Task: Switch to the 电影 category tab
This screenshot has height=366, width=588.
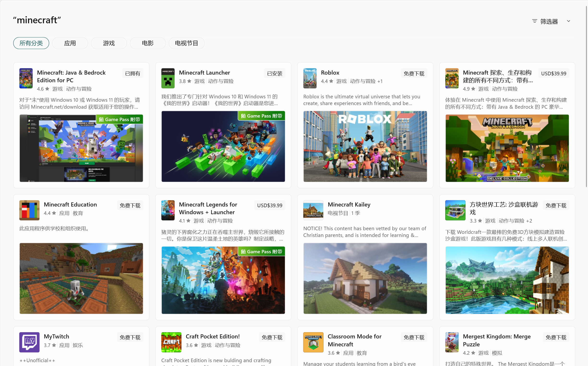Action: (148, 43)
